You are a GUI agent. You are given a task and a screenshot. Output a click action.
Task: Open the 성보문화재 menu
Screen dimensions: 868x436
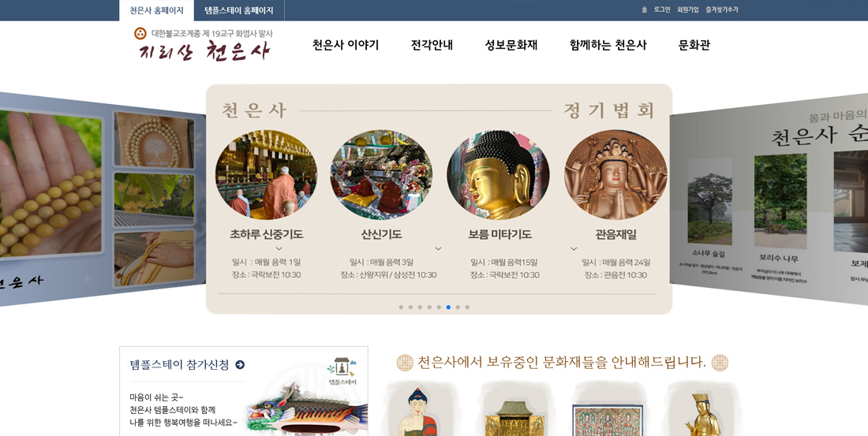click(x=511, y=46)
